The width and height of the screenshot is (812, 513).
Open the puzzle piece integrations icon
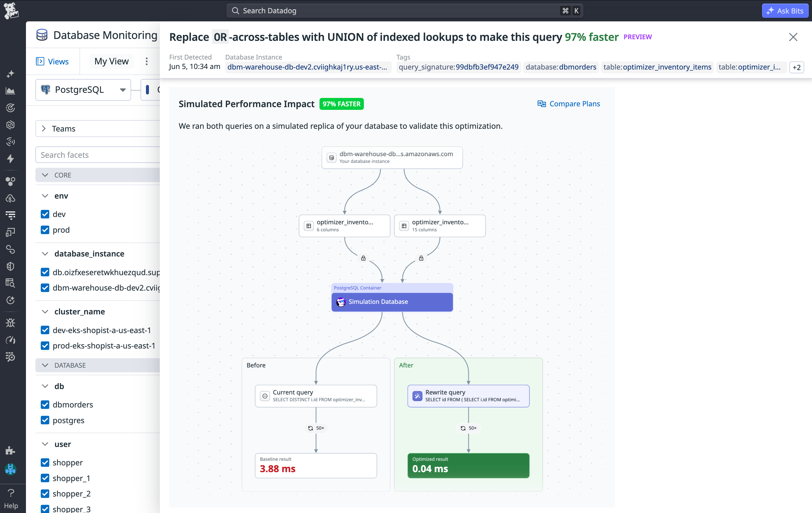point(11,450)
